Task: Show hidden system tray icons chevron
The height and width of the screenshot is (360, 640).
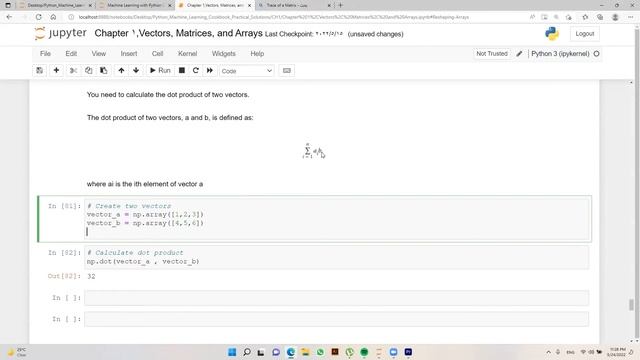Action: (x=548, y=352)
